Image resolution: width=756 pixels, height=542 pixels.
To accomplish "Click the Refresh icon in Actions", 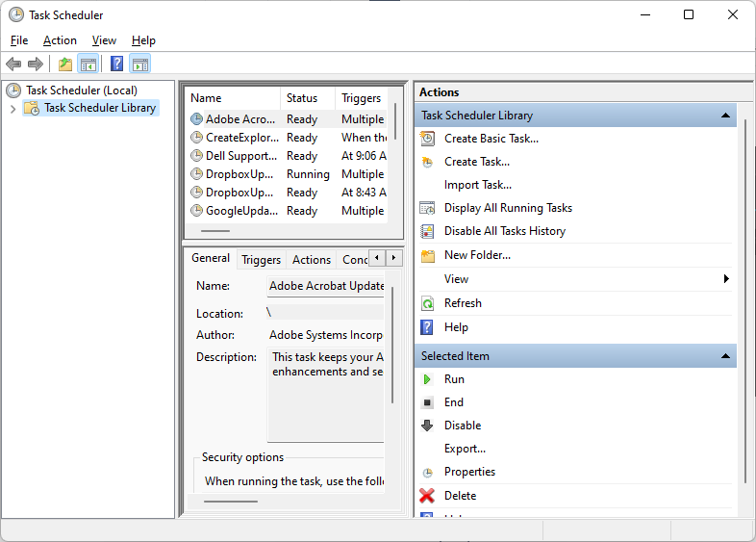I will pos(428,303).
